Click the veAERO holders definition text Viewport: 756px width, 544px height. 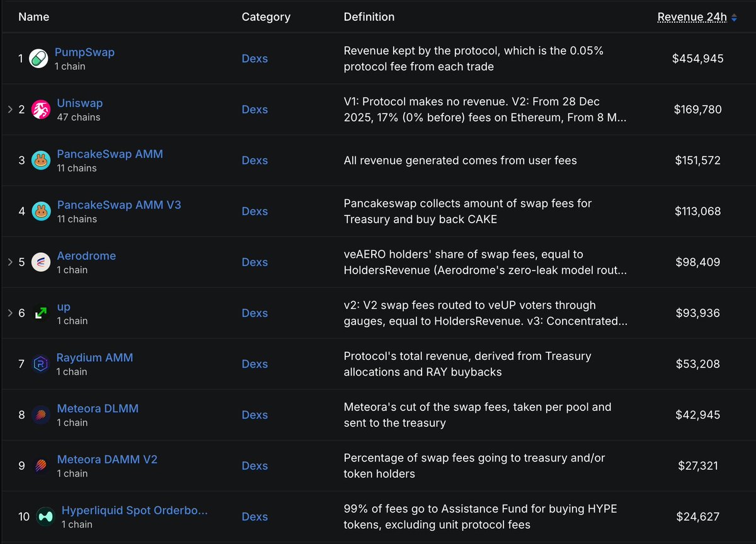tap(485, 262)
